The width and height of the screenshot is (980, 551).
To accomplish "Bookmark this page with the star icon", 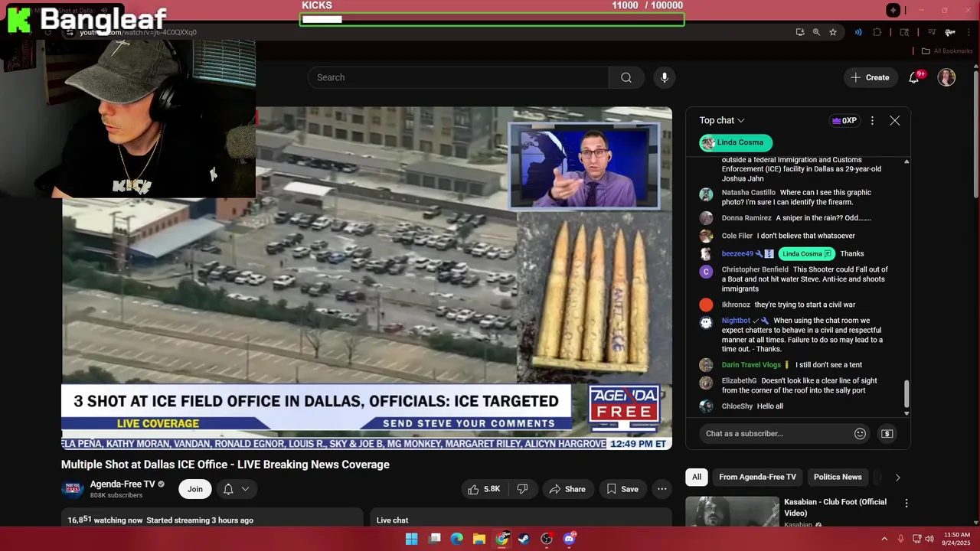I will (833, 32).
